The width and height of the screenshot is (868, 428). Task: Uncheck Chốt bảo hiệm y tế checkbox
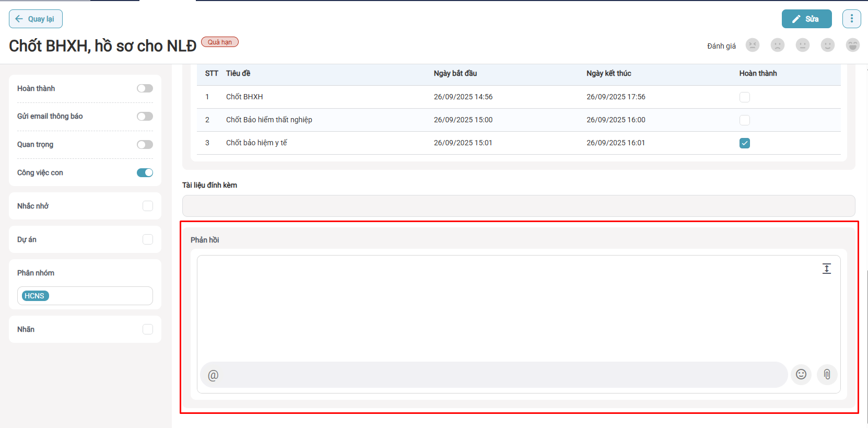(x=744, y=143)
